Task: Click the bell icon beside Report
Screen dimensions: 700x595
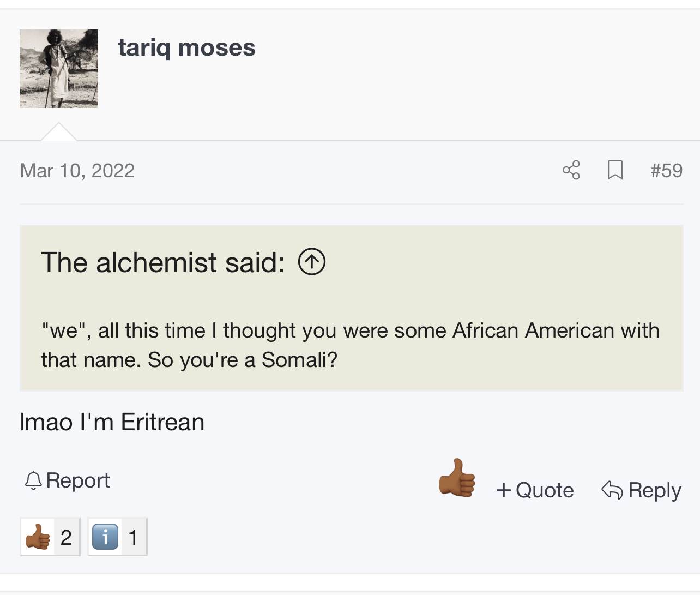Action: click(x=33, y=480)
